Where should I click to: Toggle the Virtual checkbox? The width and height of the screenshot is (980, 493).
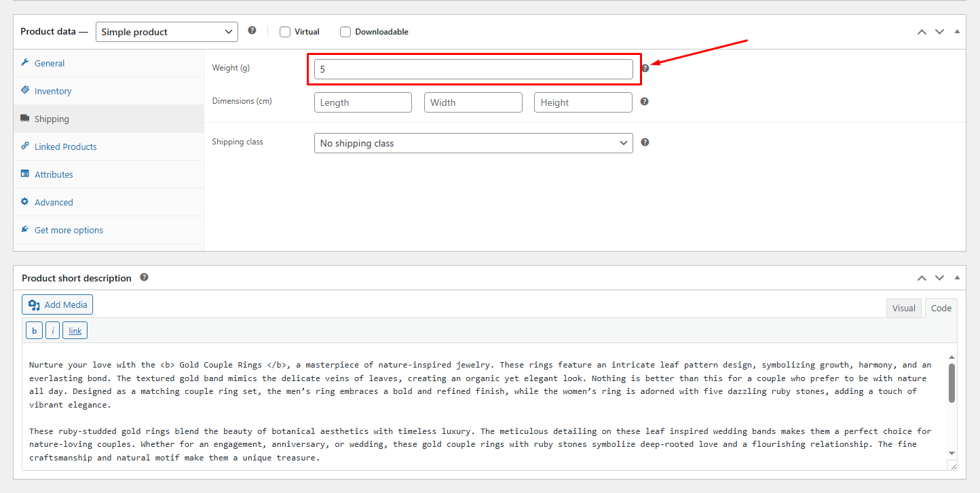point(285,32)
